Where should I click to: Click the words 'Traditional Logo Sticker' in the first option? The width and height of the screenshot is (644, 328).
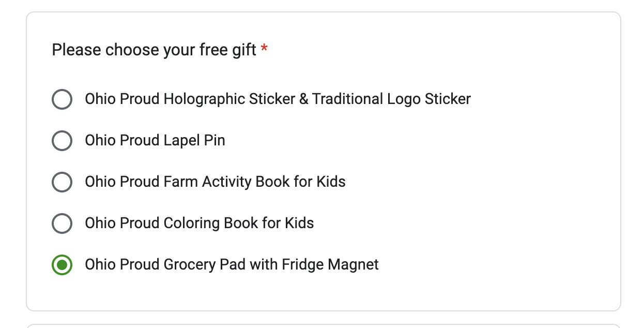pos(391,99)
